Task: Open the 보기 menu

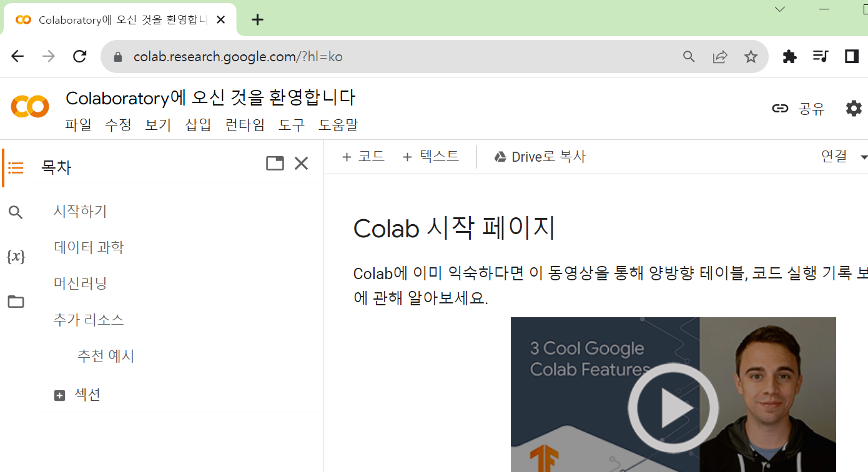Action: tap(158, 125)
